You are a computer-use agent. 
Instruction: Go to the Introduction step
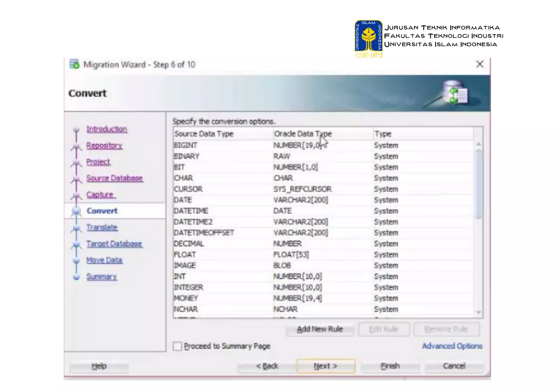[x=107, y=129]
